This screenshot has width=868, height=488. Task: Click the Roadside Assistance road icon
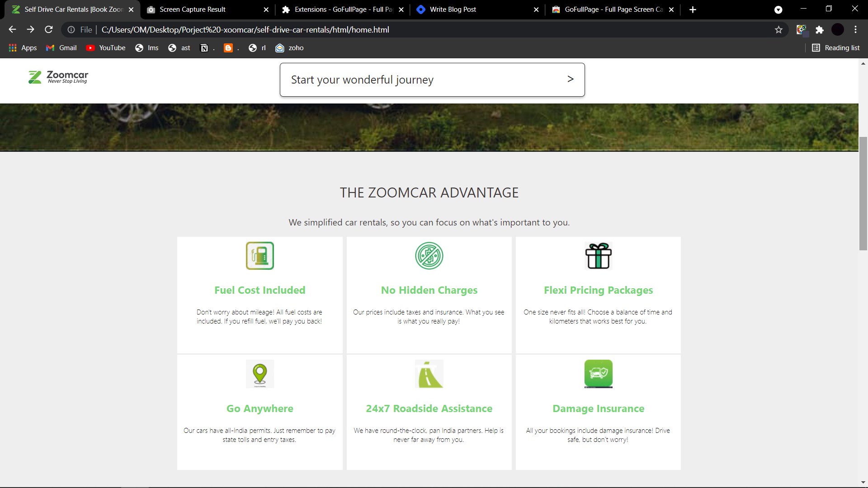click(429, 374)
